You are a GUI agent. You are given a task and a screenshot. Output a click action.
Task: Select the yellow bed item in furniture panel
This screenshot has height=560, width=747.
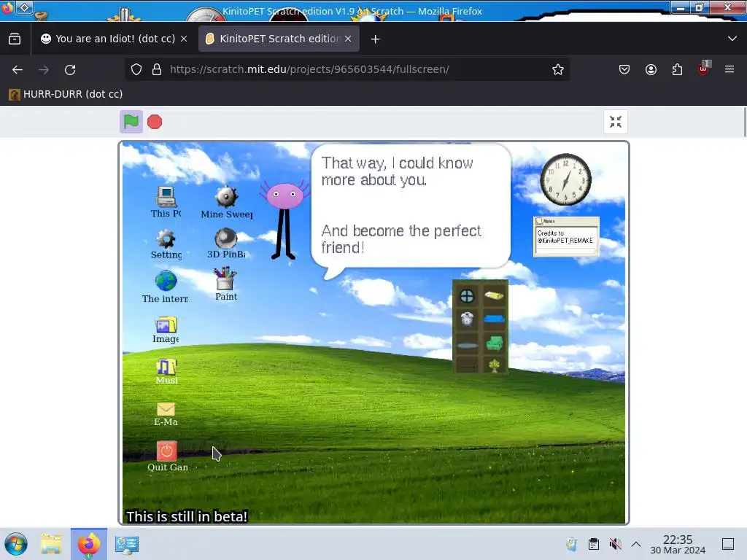pyautogui.click(x=494, y=296)
